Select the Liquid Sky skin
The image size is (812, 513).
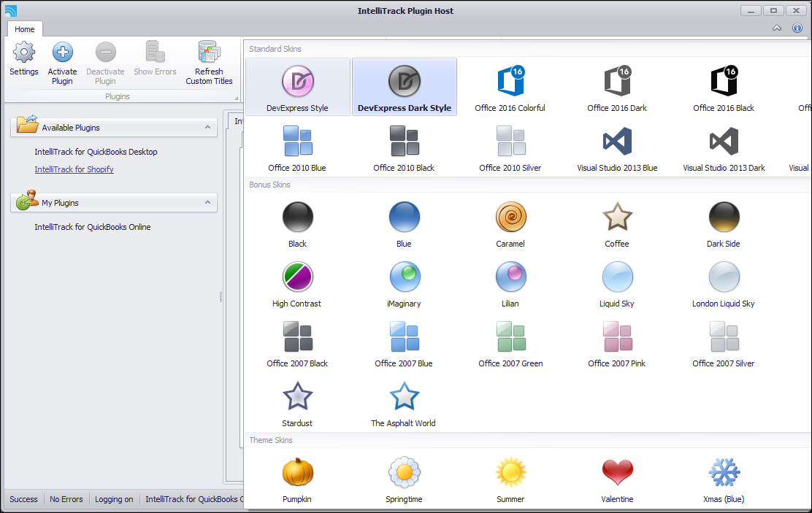pyautogui.click(x=617, y=284)
